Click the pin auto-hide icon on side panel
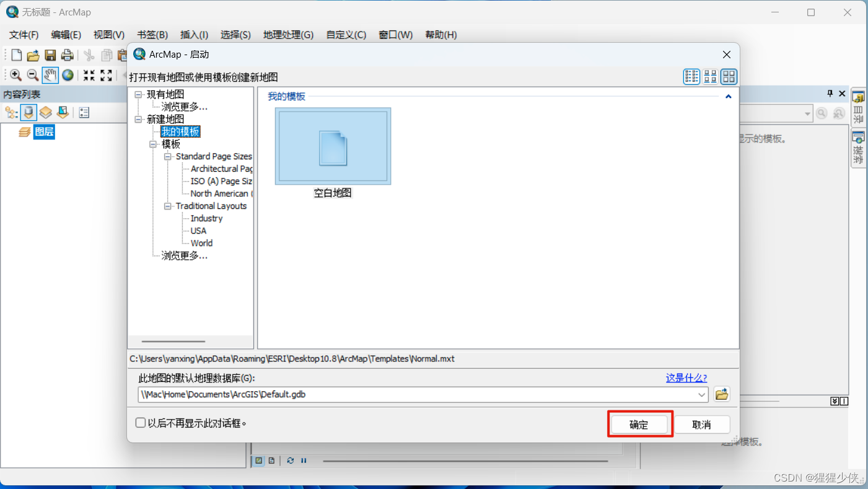Screen dimensions: 868x489 click(x=830, y=94)
